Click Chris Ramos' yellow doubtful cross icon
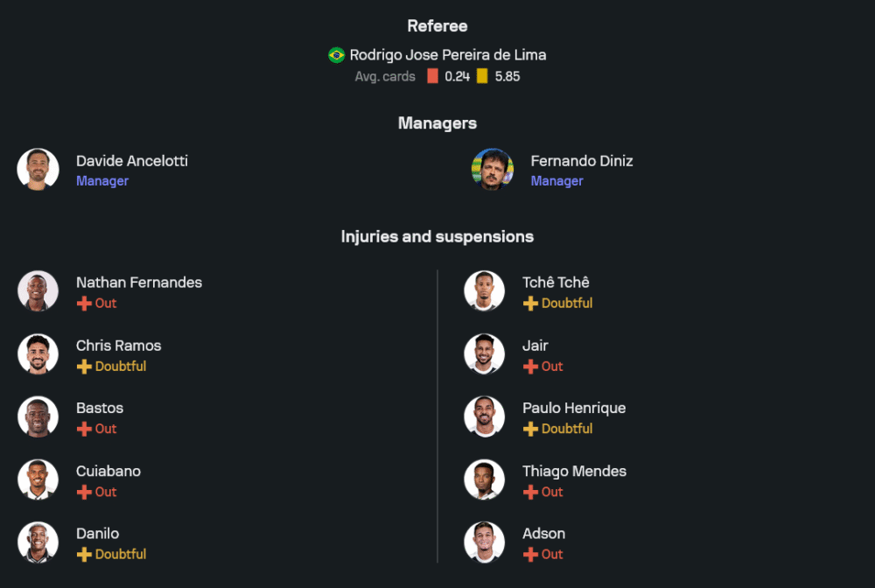 pos(84,367)
